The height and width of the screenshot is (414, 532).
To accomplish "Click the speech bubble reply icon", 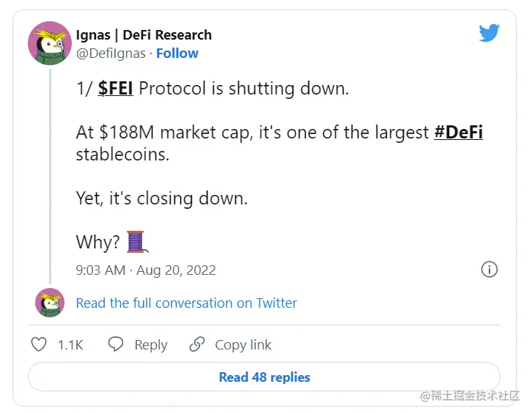I will point(116,345).
